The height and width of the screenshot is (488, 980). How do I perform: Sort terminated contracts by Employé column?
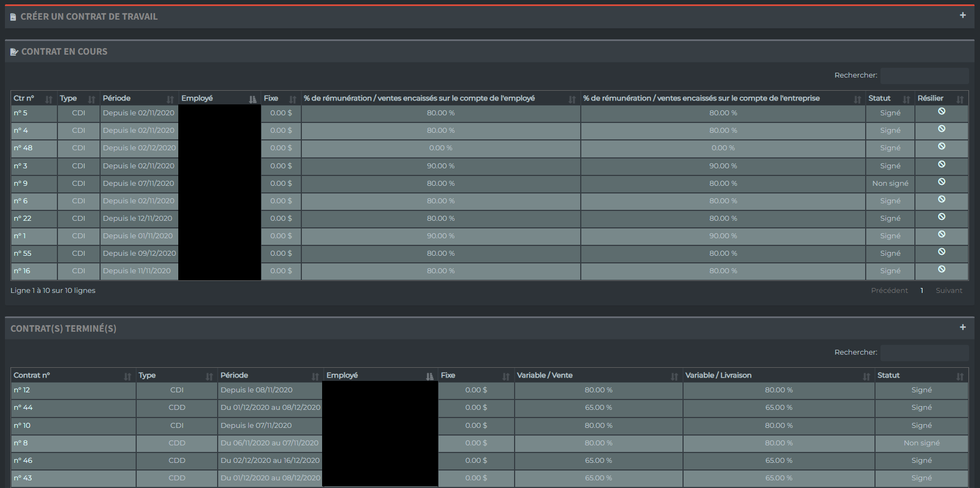[x=381, y=375]
